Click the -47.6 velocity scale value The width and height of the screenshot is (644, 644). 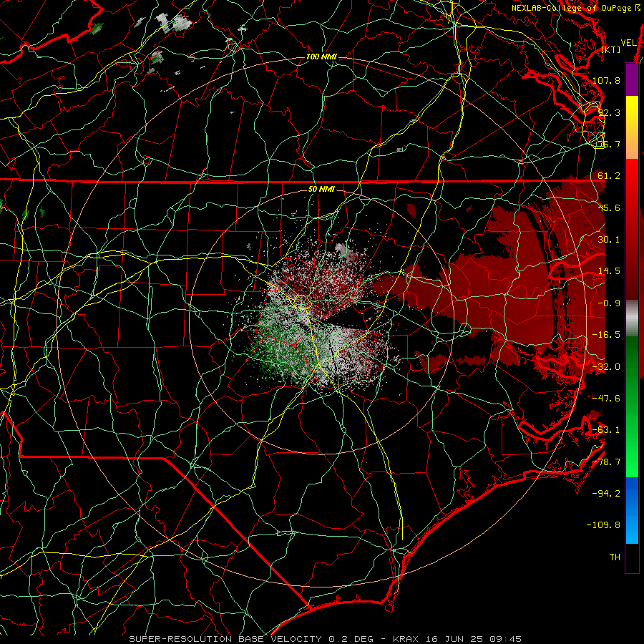click(606, 399)
